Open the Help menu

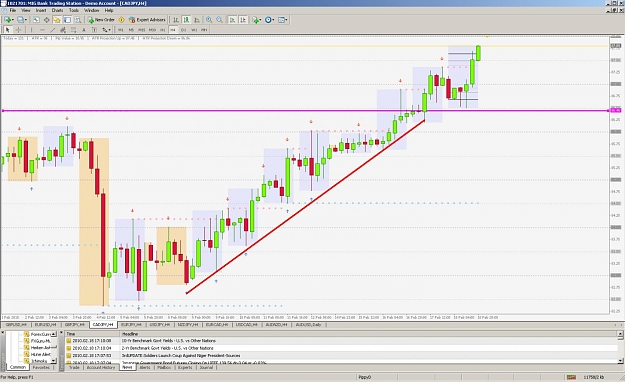tap(109, 10)
